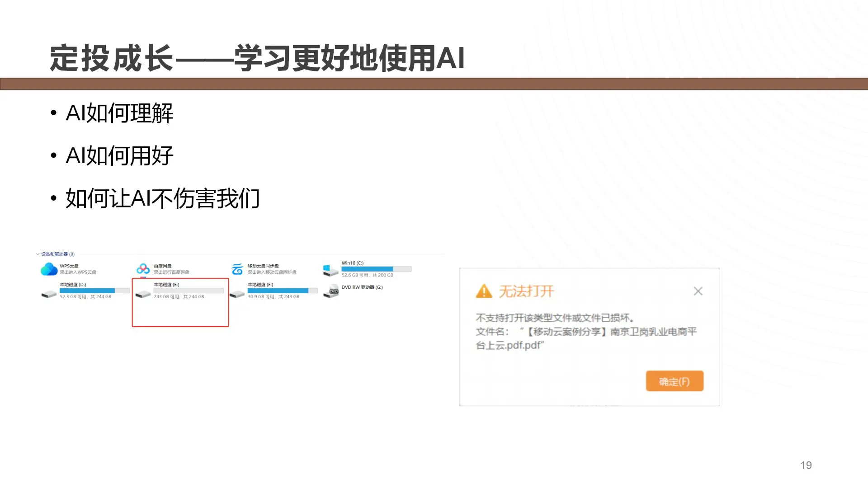Click the 本地磁盘 (E:) drive icon
868x488 pixels.
(x=143, y=294)
